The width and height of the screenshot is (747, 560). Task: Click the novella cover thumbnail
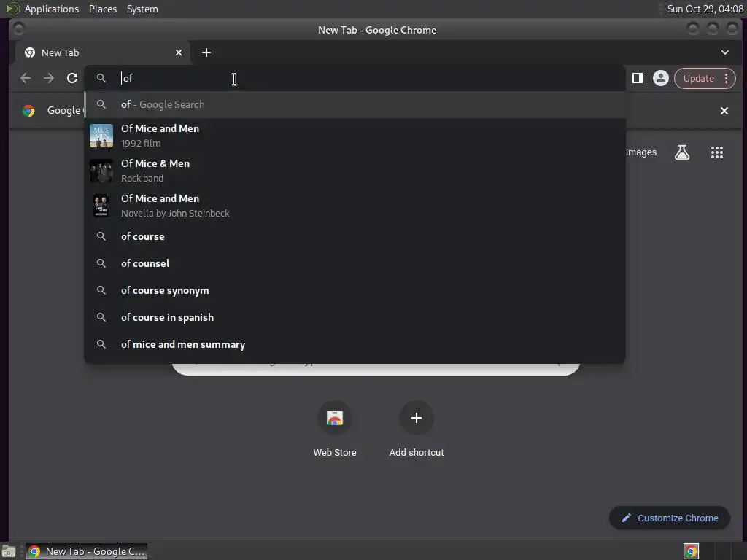pyautogui.click(x=101, y=206)
